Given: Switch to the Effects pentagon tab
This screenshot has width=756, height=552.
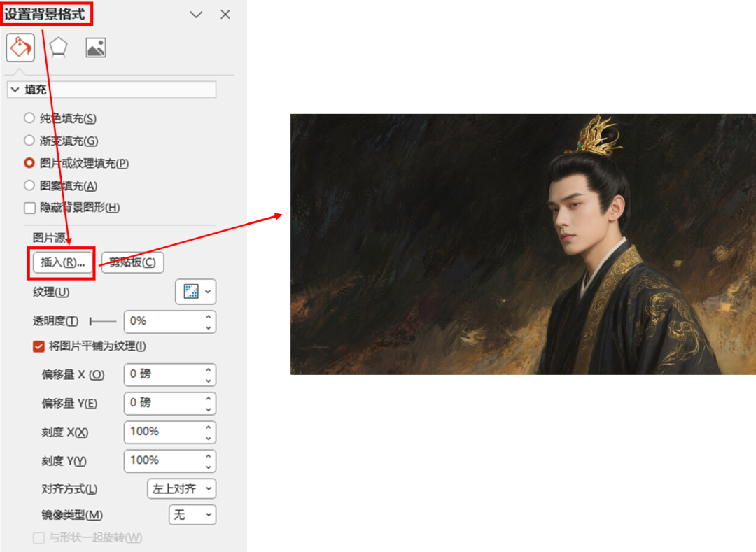Looking at the screenshot, I should [x=58, y=48].
